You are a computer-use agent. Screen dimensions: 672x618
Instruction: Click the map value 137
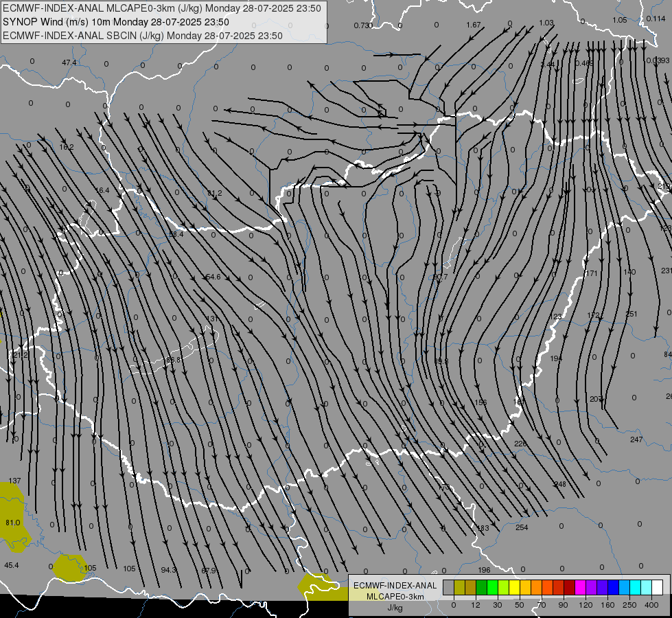pos(14,481)
